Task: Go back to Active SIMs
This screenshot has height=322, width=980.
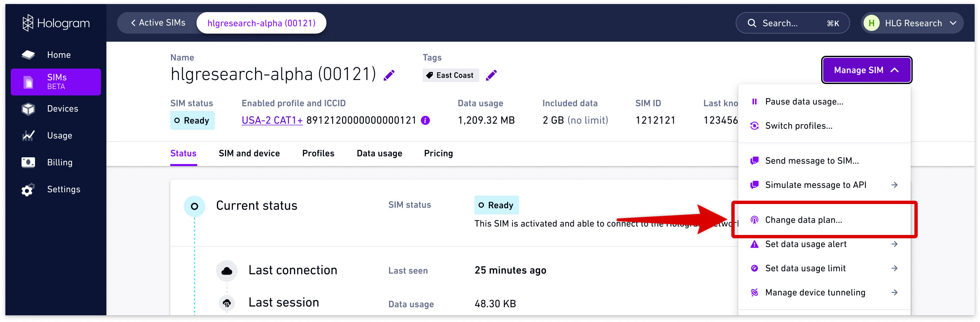Action: pos(158,23)
